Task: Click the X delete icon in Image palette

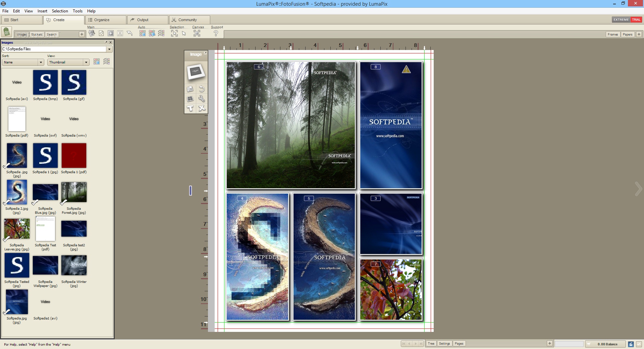Action: click(x=202, y=108)
